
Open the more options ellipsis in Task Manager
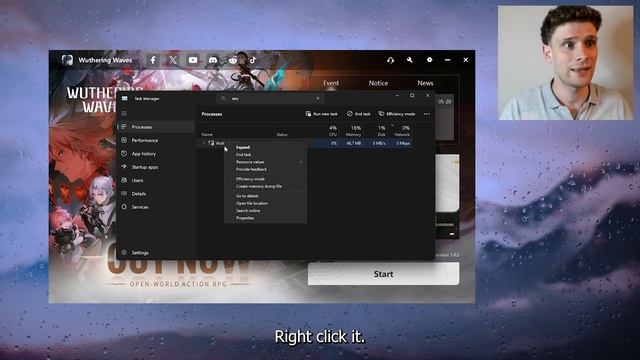(x=427, y=114)
